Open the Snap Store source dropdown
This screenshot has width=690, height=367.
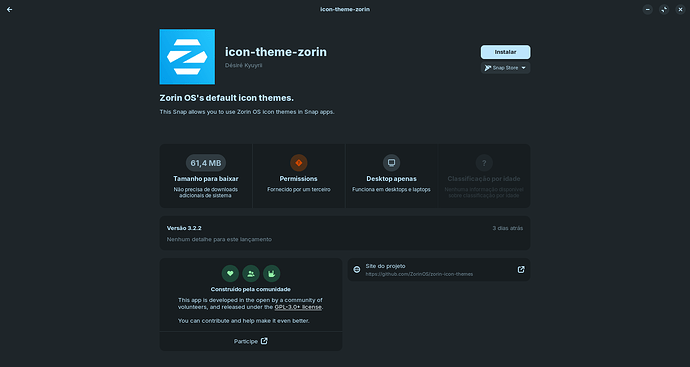coord(505,68)
